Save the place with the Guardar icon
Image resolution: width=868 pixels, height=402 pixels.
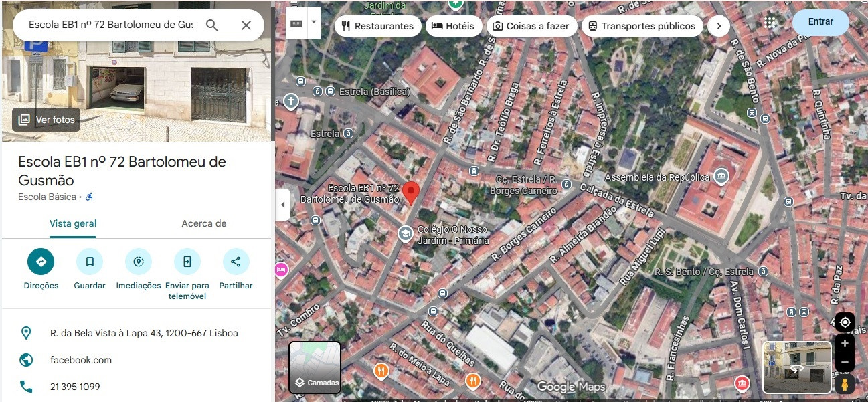coord(90,262)
